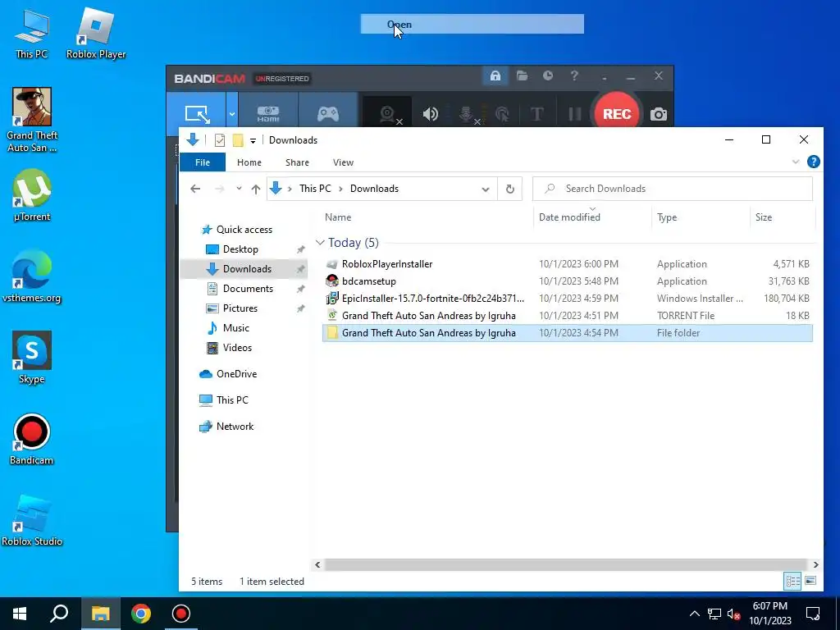Open OneDrive in navigation pane
The image size is (840, 630).
coord(236,374)
